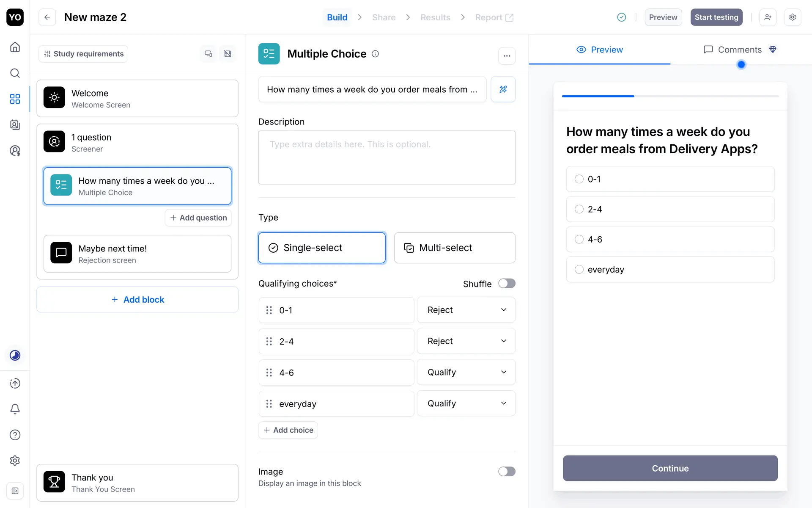This screenshot has width=812, height=508.
Task: Select the 2-4 radio option in preview
Action: pos(579,209)
